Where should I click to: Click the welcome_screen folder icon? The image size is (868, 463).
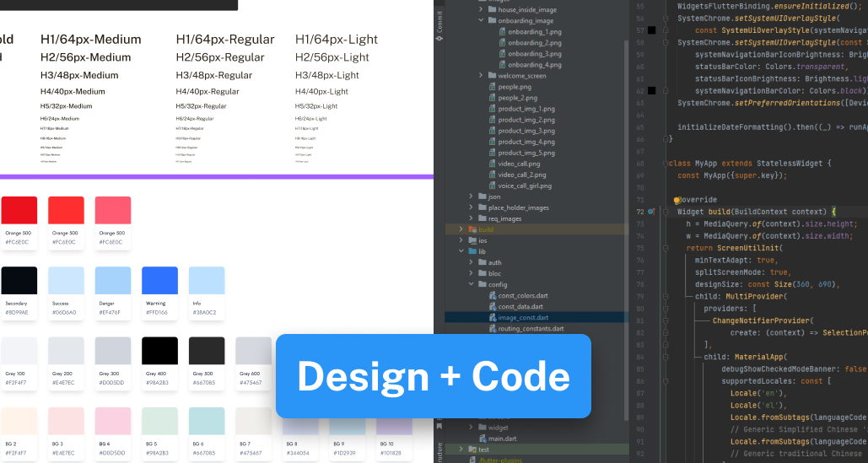(x=492, y=76)
